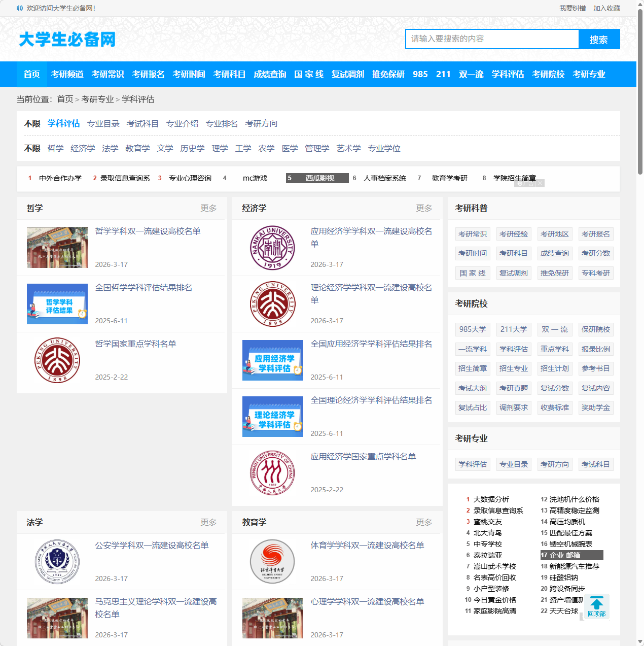Click the Renmin University of China logo thumbnail

(x=272, y=472)
